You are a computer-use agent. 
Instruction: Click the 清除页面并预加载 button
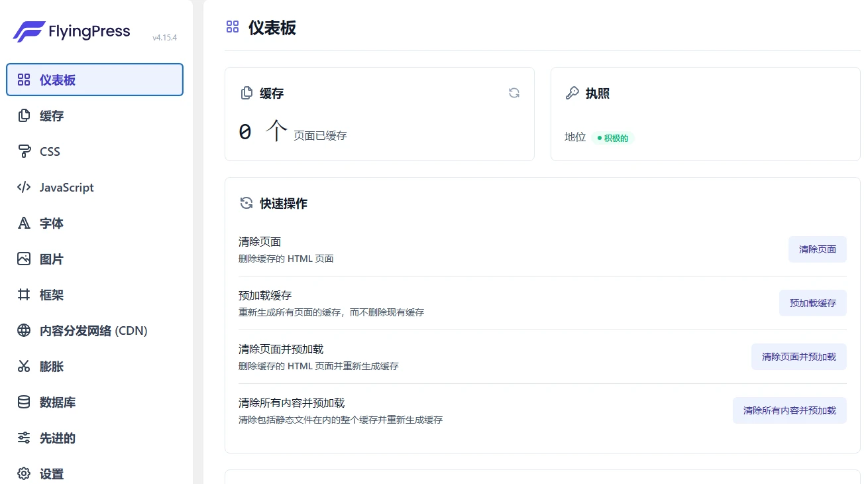click(x=798, y=356)
